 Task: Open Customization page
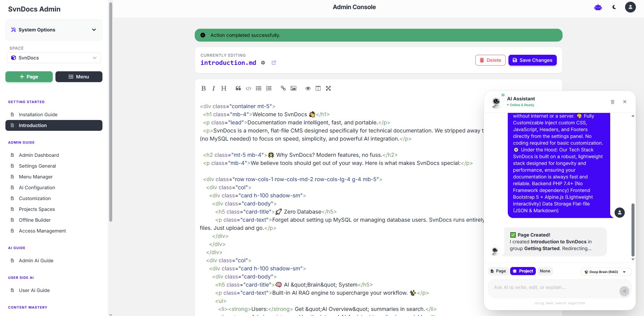click(x=54, y=198)
